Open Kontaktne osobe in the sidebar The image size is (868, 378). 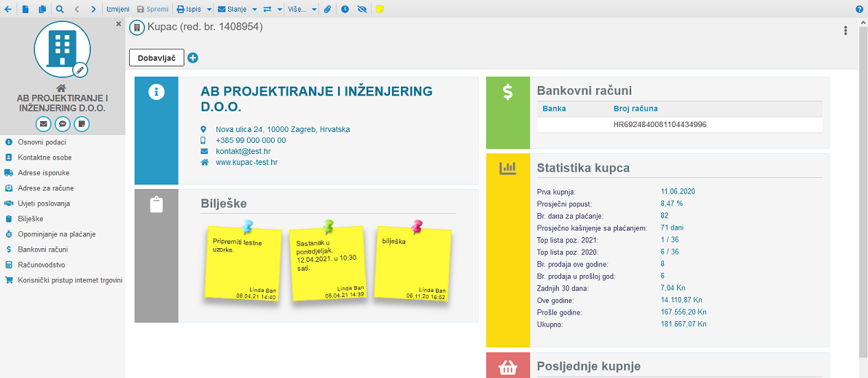click(x=44, y=158)
